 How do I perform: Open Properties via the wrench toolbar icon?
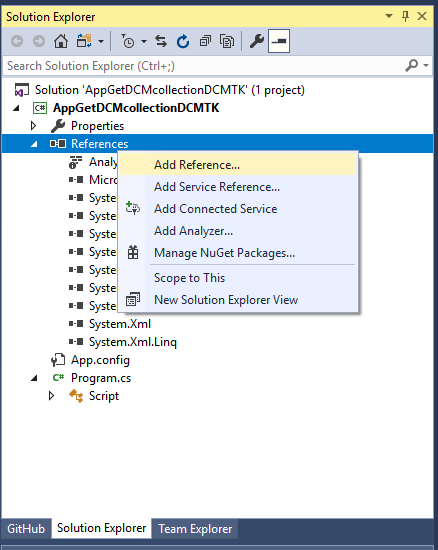pos(257,41)
